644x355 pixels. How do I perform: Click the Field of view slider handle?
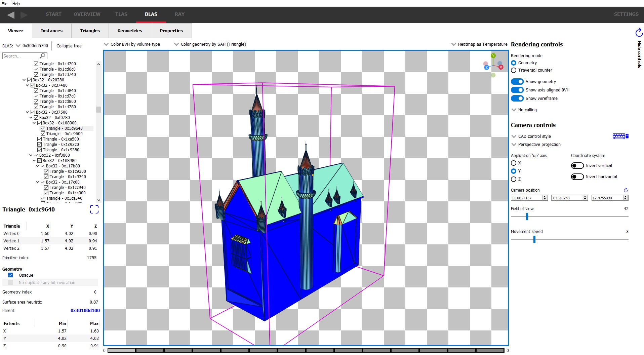527,217
